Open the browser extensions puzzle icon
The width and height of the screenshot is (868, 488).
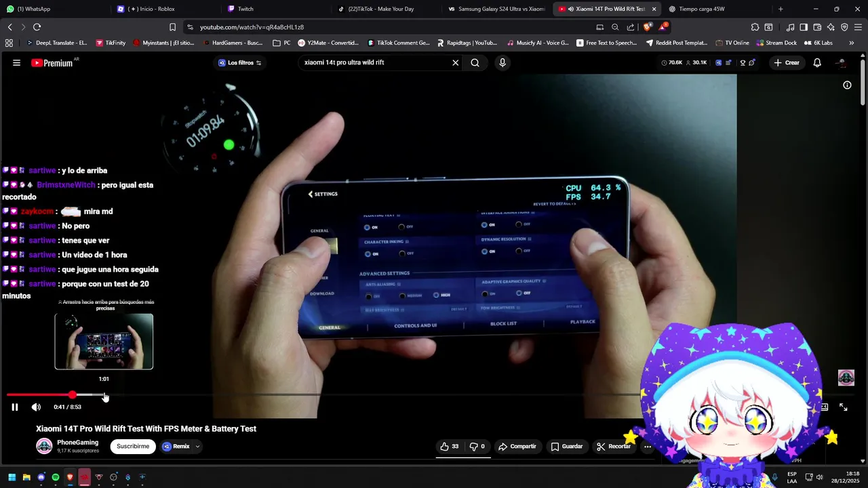(755, 27)
